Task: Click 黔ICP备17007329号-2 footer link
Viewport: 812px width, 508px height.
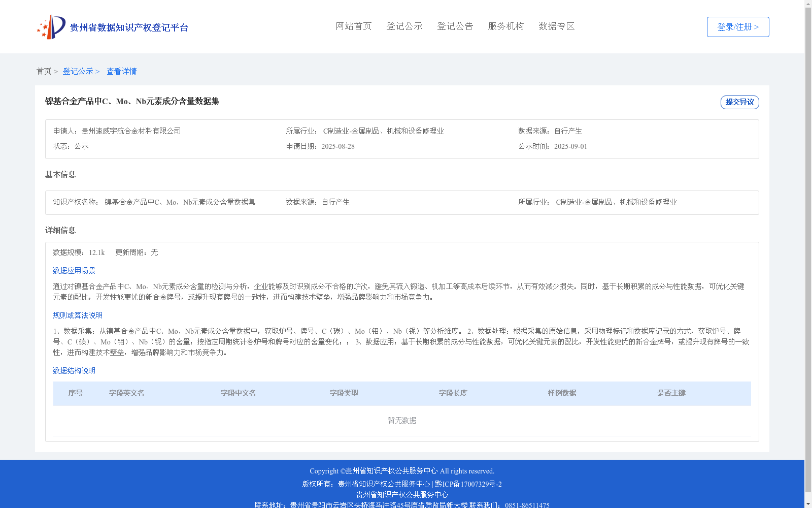Action: [x=468, y=484]
